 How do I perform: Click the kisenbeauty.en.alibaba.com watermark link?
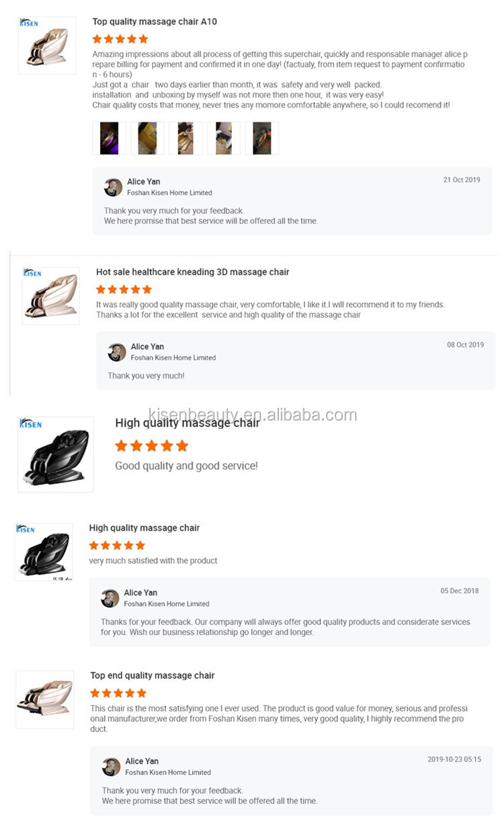pyautogui.click(x=252, y=415)
